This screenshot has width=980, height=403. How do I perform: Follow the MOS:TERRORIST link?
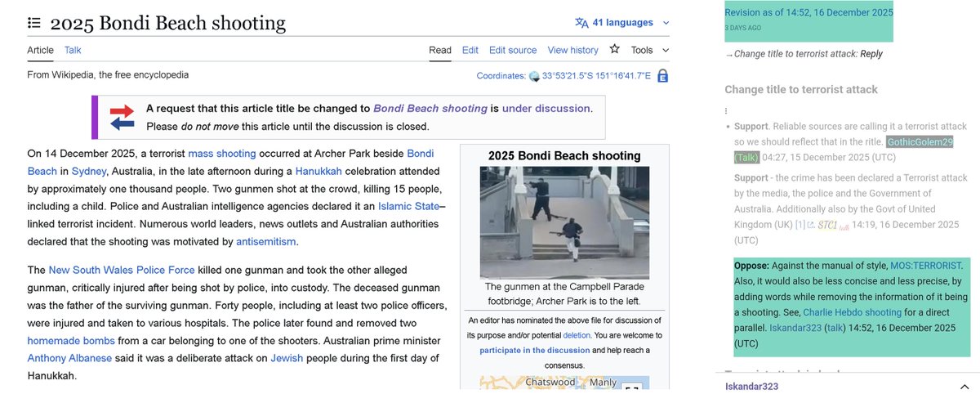[924, 265]
